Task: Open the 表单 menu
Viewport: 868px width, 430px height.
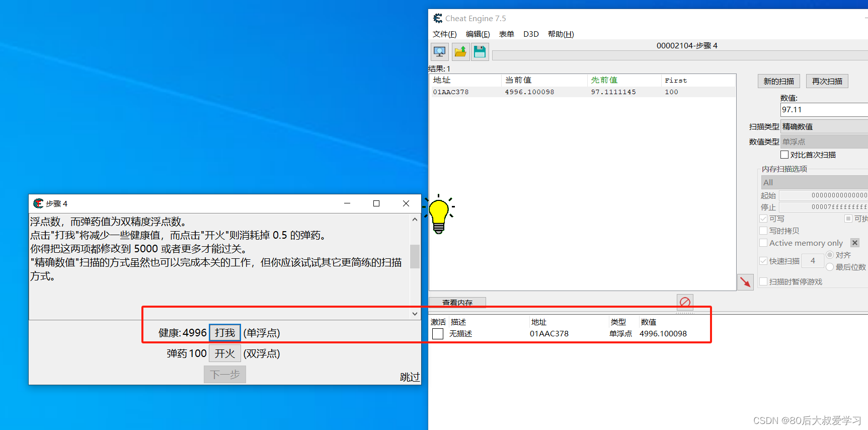Action: (x=507, y=34)
